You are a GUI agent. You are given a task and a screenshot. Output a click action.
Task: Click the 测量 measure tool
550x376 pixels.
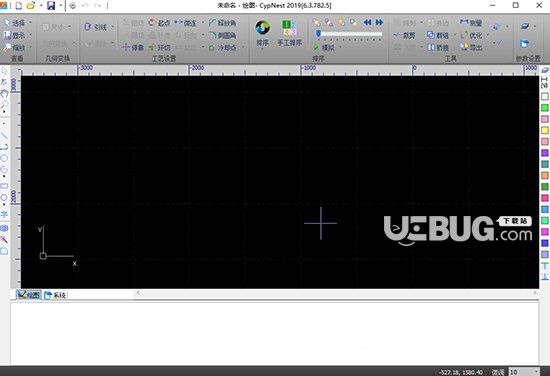[x=471, y=23]
